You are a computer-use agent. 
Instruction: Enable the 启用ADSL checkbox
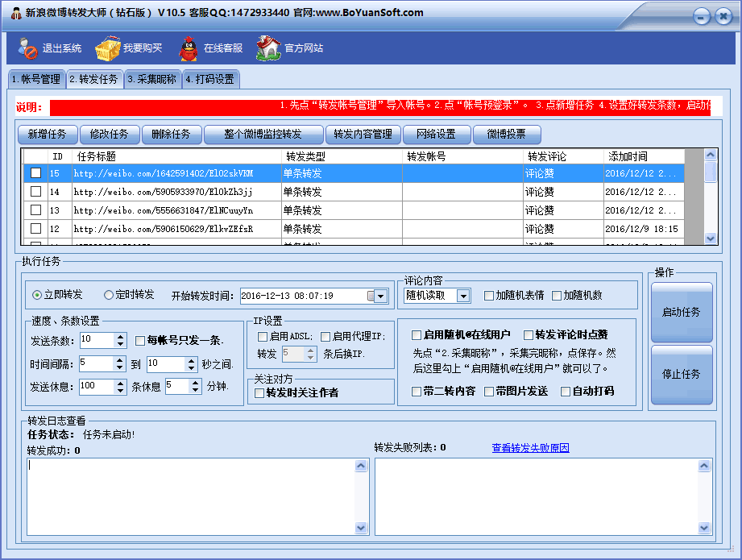click(x=262, y=337)
